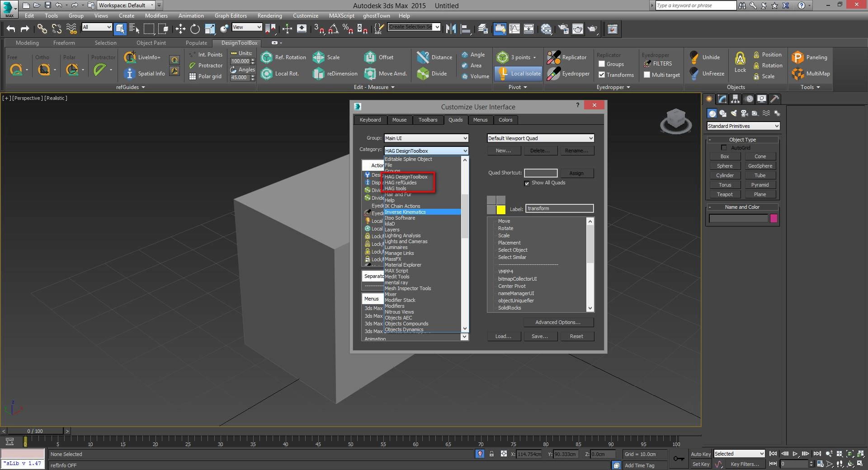This screenshot has width=868, height=470.
Task: Switch to the Freeform ribbon tab
Action: [64, 43]
